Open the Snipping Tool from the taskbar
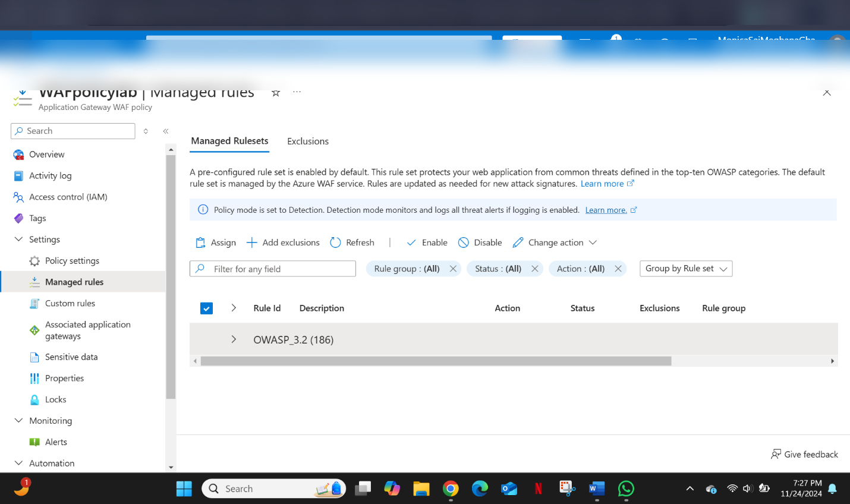The width and height of the screenshot is (850, 504). (568, 489)
